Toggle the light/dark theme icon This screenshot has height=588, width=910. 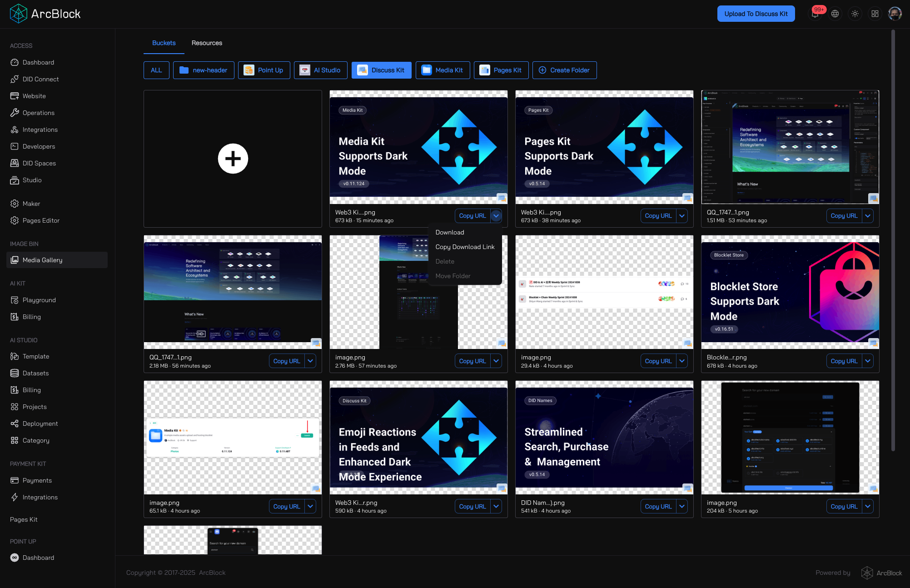[855, 14]
